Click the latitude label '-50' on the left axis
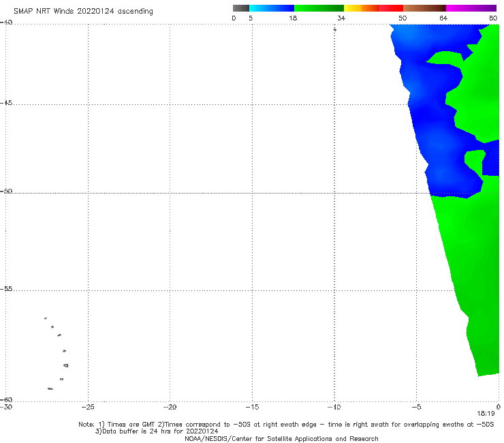504x443 pixels. 6,191
